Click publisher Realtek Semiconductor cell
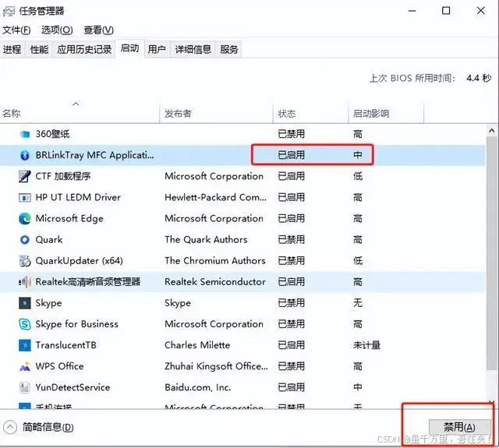 coord(215,282)
